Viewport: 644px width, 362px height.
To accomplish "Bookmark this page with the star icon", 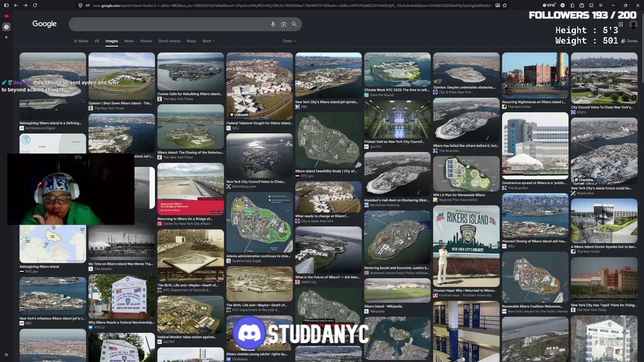I will click(505, 5).
